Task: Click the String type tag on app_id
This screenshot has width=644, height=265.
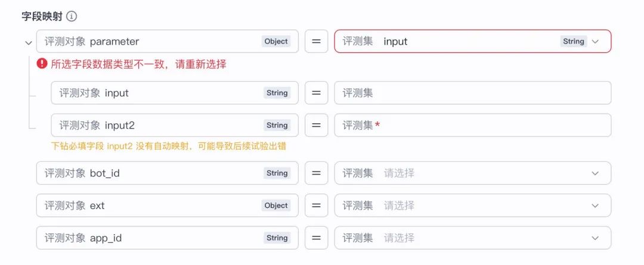Action: click(277, 238)
